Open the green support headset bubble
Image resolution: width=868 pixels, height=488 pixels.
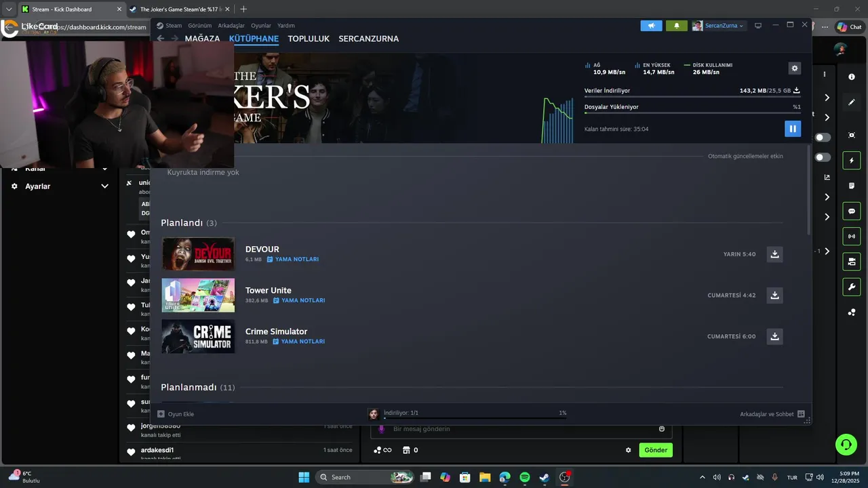846,445
